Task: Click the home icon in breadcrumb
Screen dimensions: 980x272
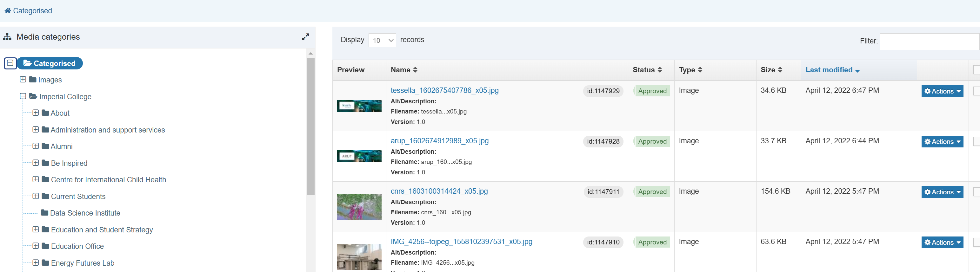Action: point(8,11)
